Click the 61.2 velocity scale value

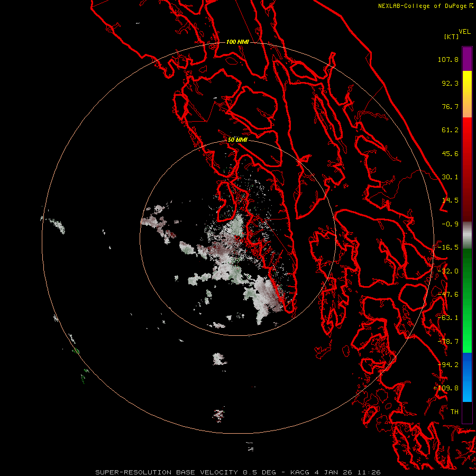450,130
